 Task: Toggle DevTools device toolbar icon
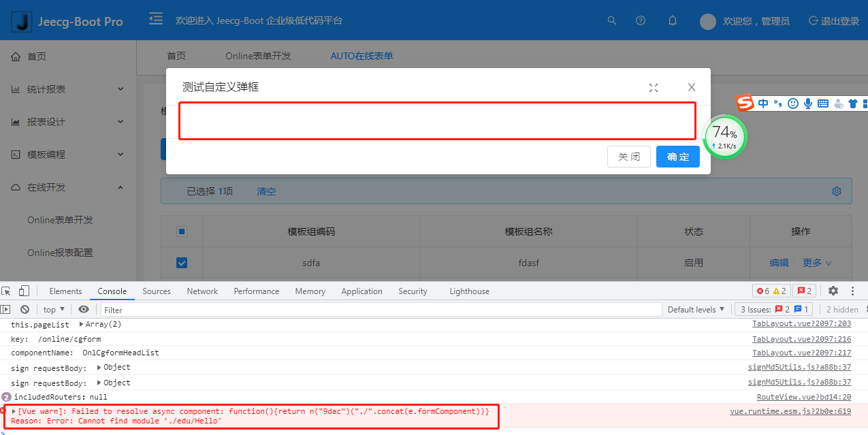tap(24, 291)
